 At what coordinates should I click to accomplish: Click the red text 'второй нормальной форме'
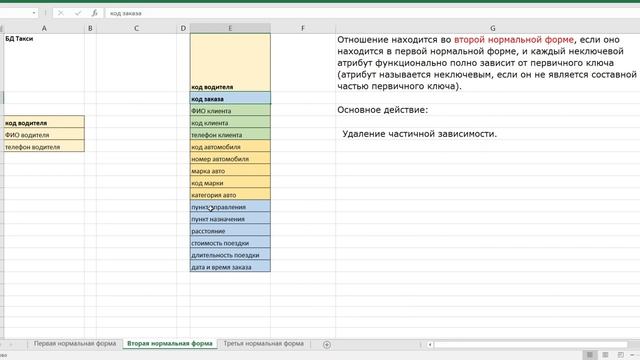pyautogui.click(x=514, y=40)
